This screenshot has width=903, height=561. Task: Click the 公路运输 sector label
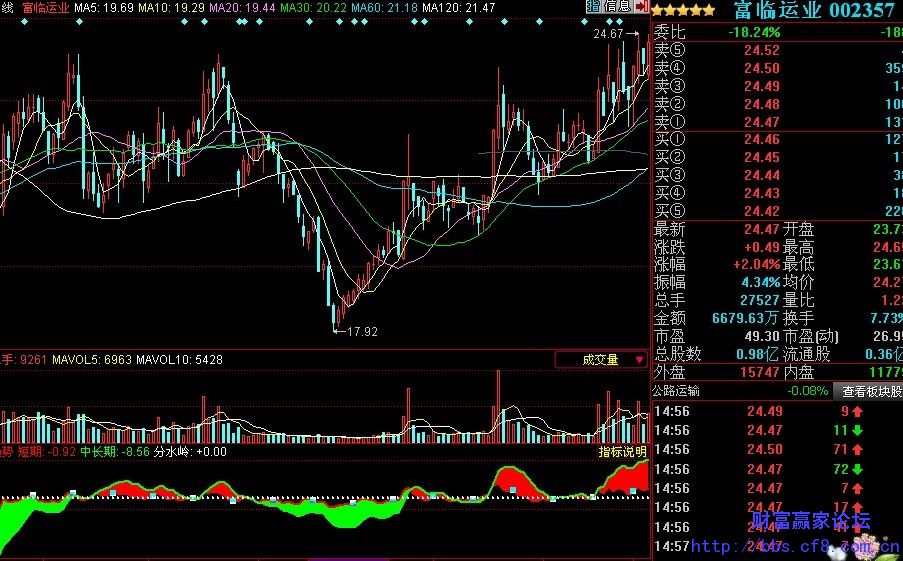click(x=677, y=391)
